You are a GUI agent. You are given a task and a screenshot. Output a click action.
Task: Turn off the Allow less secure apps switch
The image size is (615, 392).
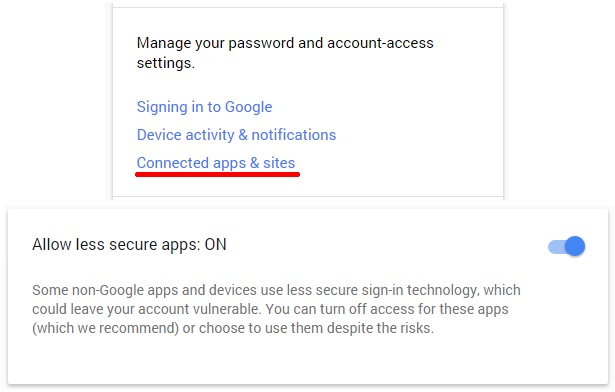(x=566, y=246)
